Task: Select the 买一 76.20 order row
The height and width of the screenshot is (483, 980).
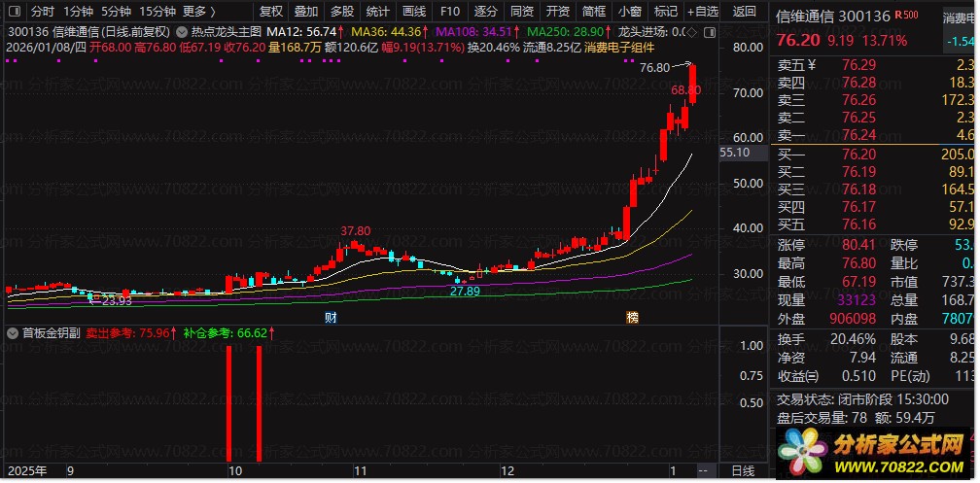Action: [x=875, y=155]
